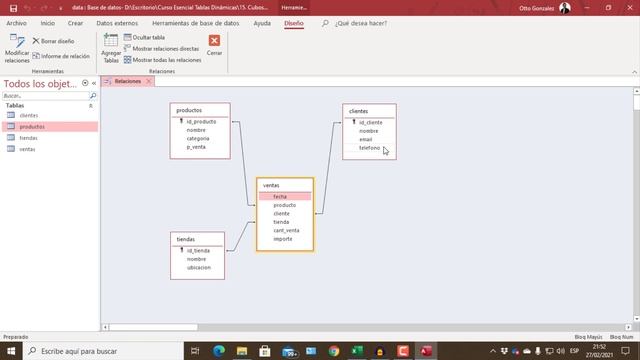Collapse the Tablas group

pos(91,106)
